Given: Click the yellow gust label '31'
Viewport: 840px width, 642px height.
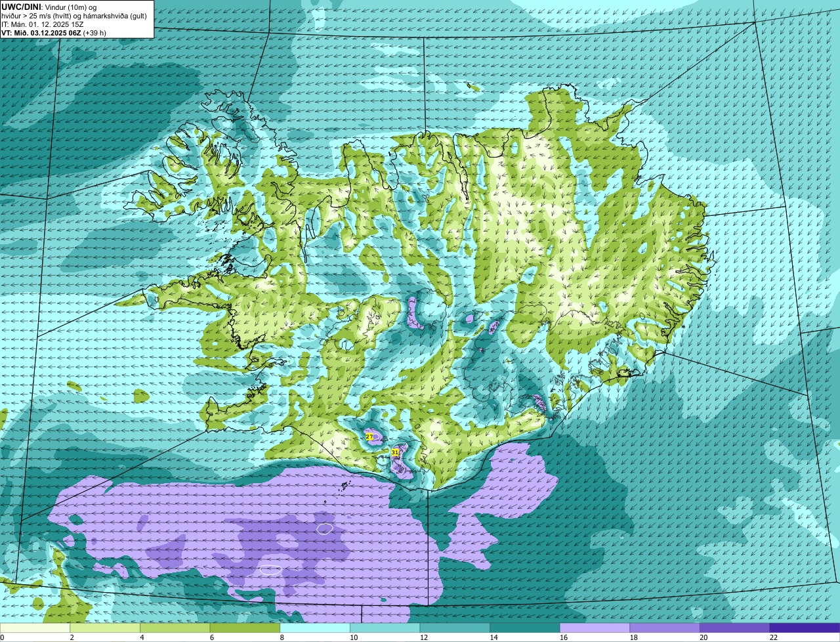Looking at the screenshot, I should click(x=395, y=452).
